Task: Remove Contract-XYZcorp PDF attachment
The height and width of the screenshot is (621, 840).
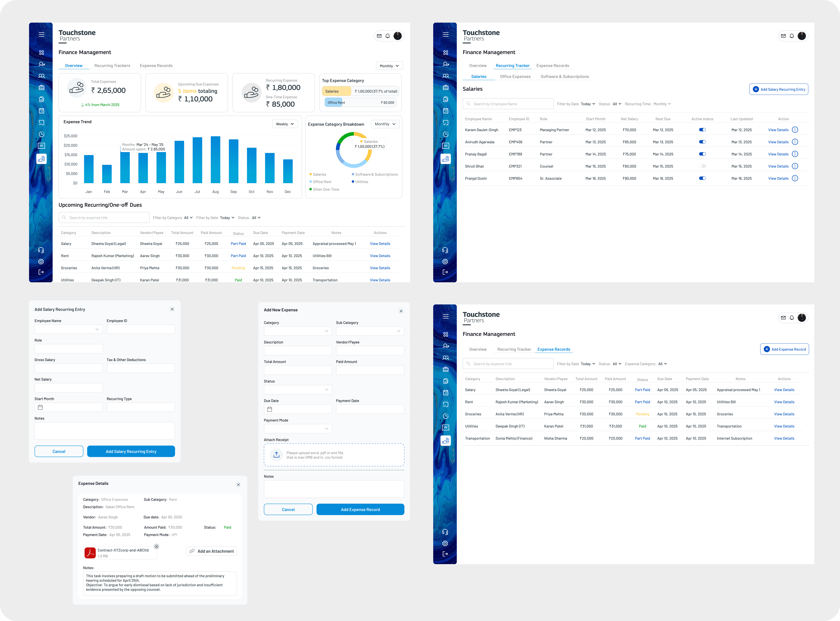Action: coord(156,547)
